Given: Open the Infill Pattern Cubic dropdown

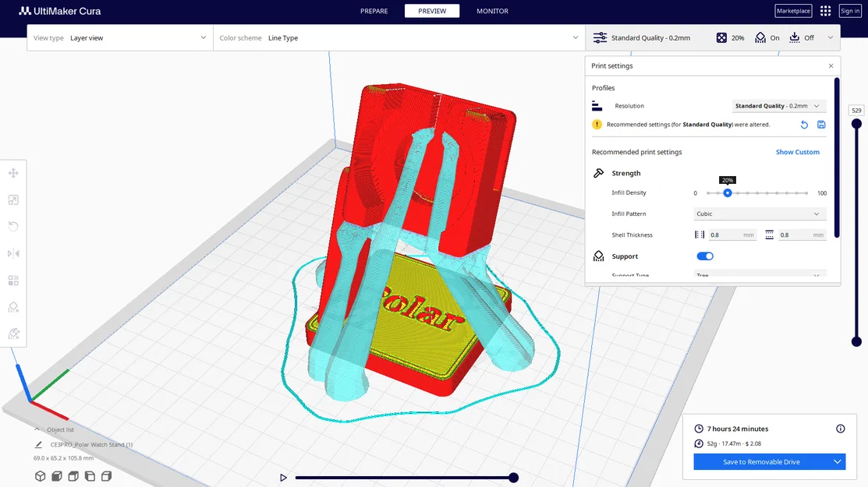Looking at the screenshot, I should point(760,214).
